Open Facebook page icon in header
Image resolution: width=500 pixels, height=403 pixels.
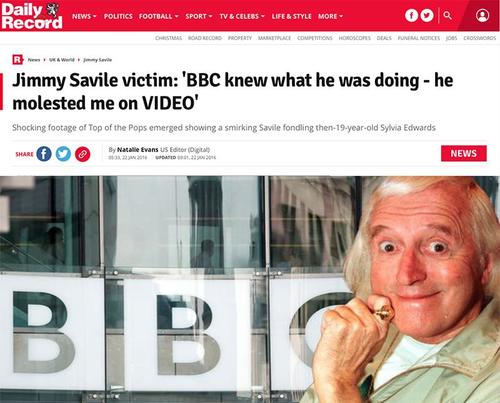411,15
